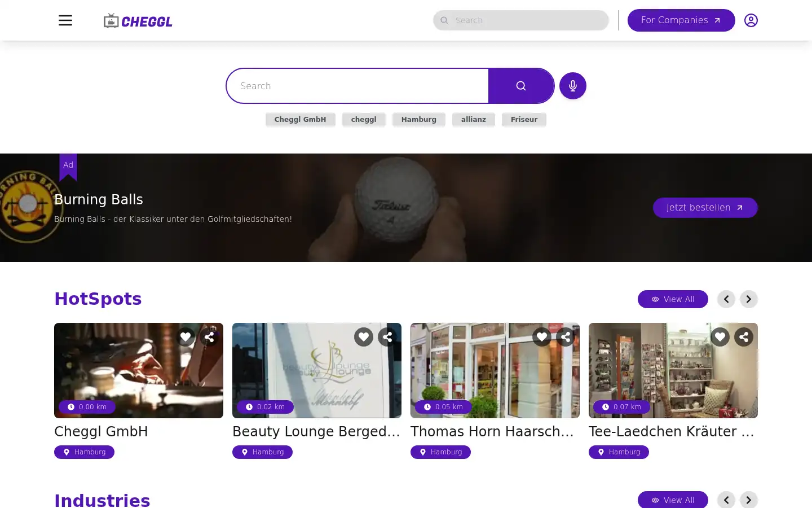Go to next HotSpots slide
The width and height of the screenshot is (812, 508).
pyautogui.click(x=749, y=299)
